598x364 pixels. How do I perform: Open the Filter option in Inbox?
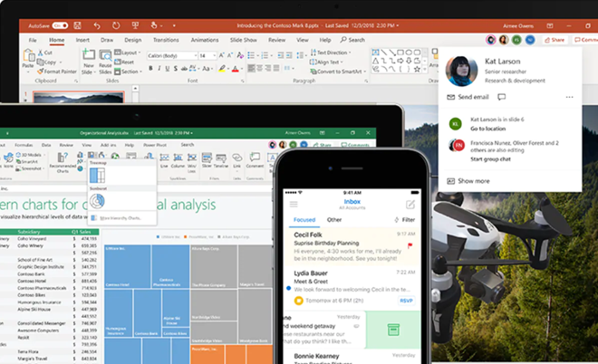(405, 220)
